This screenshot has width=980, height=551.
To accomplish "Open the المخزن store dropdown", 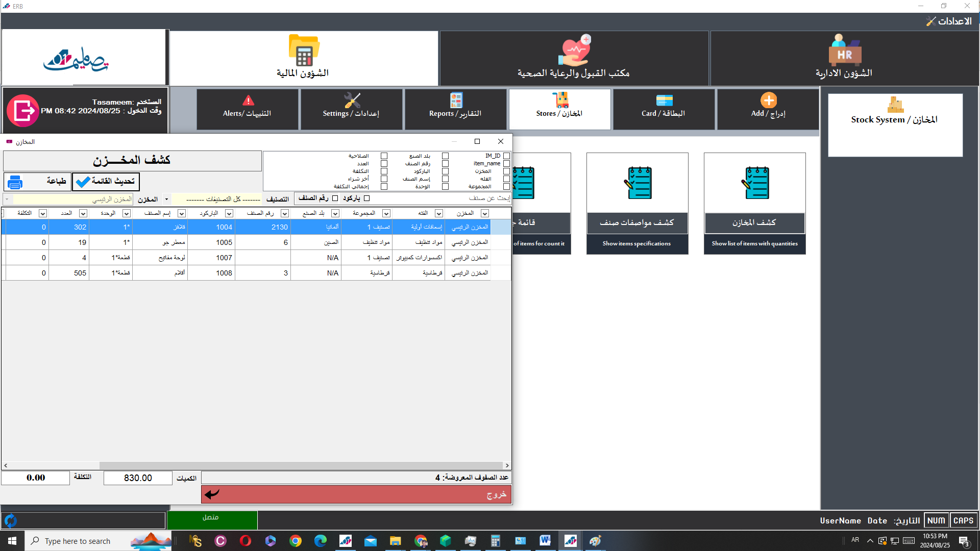I will (7, 199).
